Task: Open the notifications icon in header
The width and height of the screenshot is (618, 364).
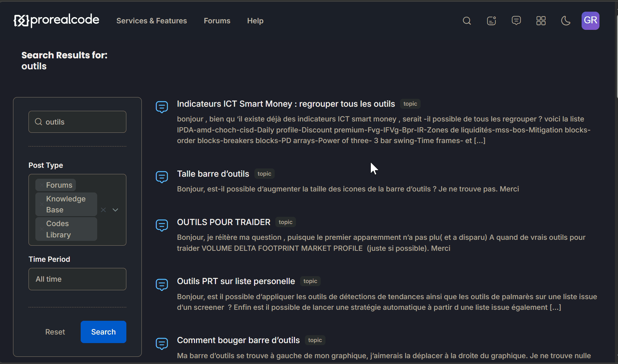Action: [492, 21]
